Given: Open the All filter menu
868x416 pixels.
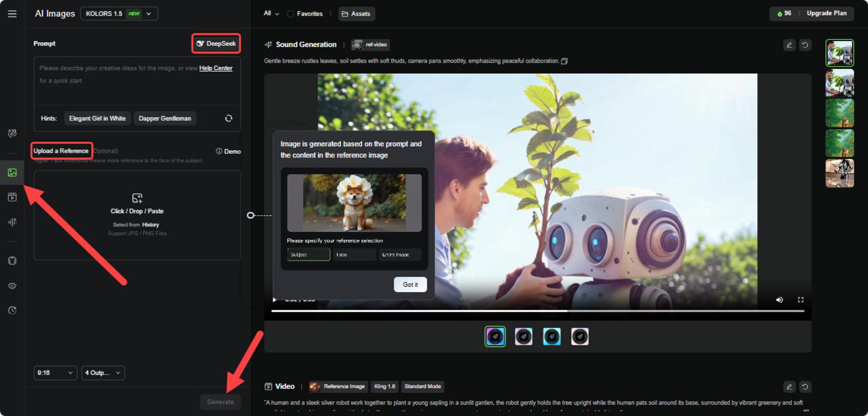Looking at the screenshot, I should tap(271, 14).
